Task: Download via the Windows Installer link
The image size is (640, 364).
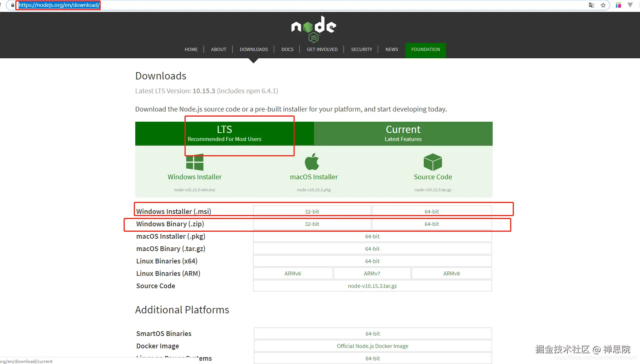Action: tap(195, 177)
